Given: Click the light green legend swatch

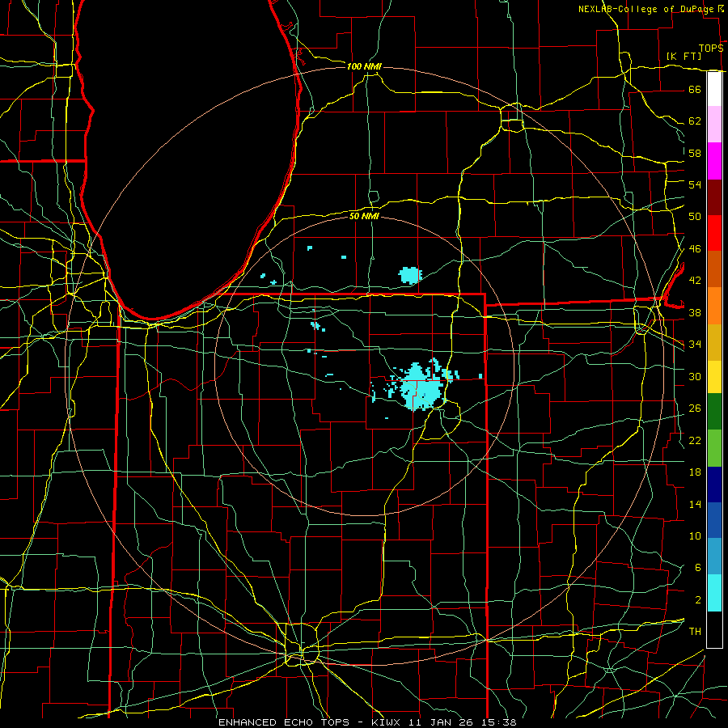Looking at the screenshot, I should (714, 447).
